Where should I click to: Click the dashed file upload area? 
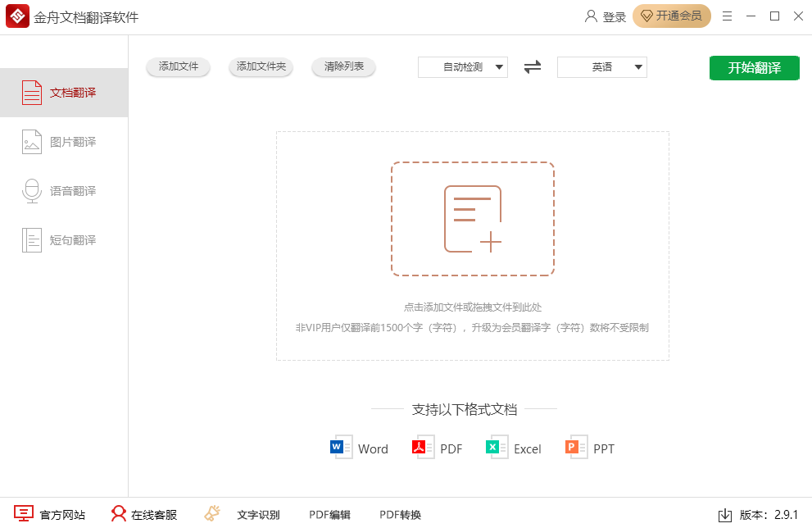tap(473, 219)
